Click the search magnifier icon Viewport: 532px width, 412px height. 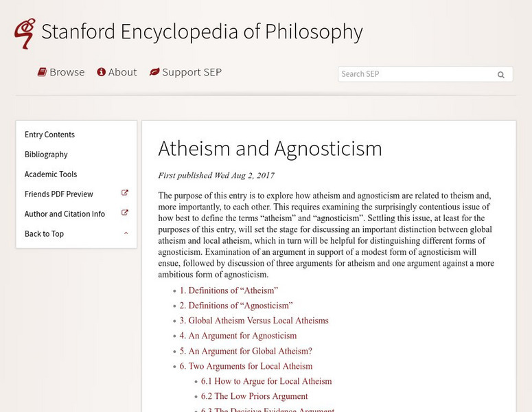501,75
